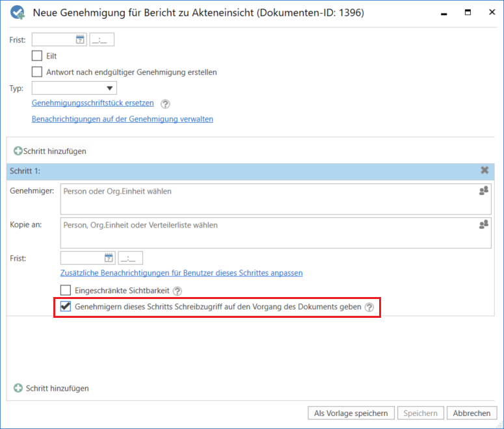Show help icon next to Eingeschränkte Sichtbarkeit
504x429 pixels.
[178, 291]
